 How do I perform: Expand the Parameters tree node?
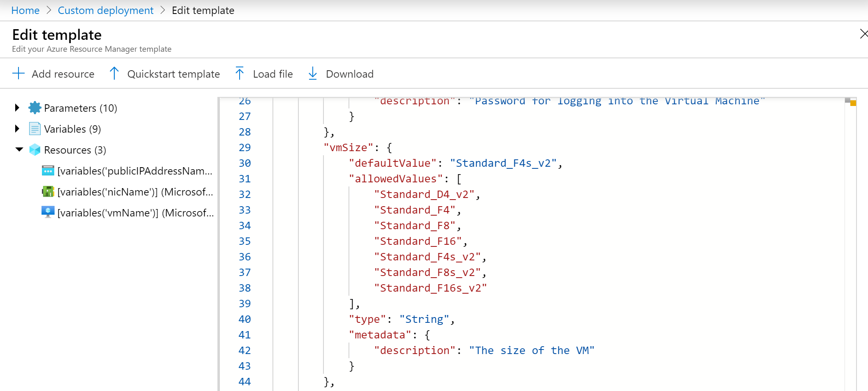point(17,108)
